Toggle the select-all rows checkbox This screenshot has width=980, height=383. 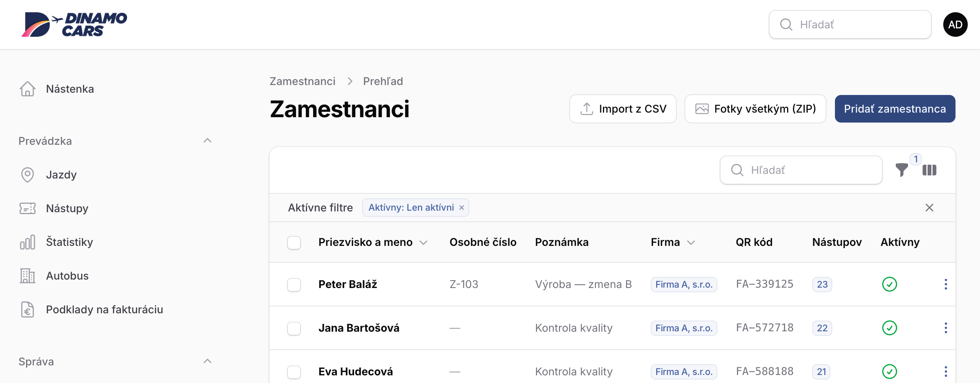click(294, 242)
